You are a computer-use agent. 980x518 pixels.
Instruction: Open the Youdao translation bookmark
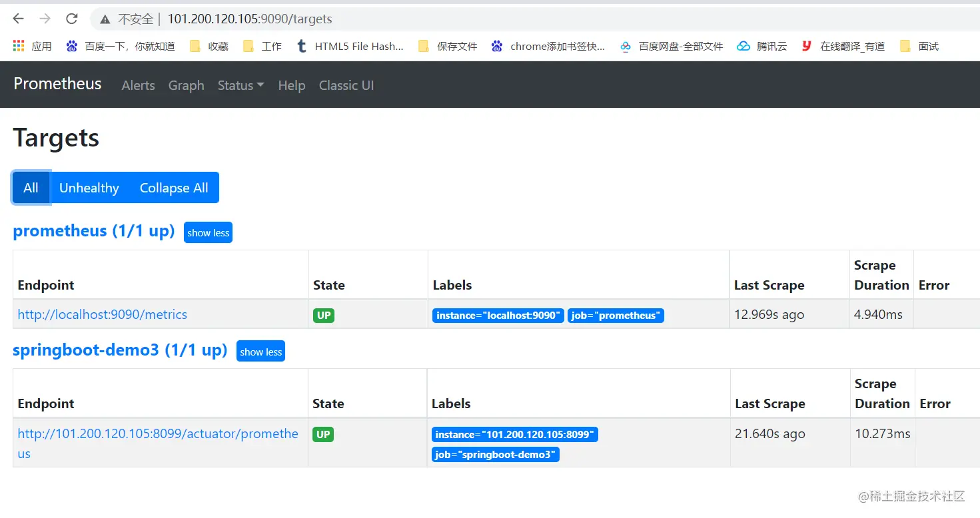click(843, 46)
